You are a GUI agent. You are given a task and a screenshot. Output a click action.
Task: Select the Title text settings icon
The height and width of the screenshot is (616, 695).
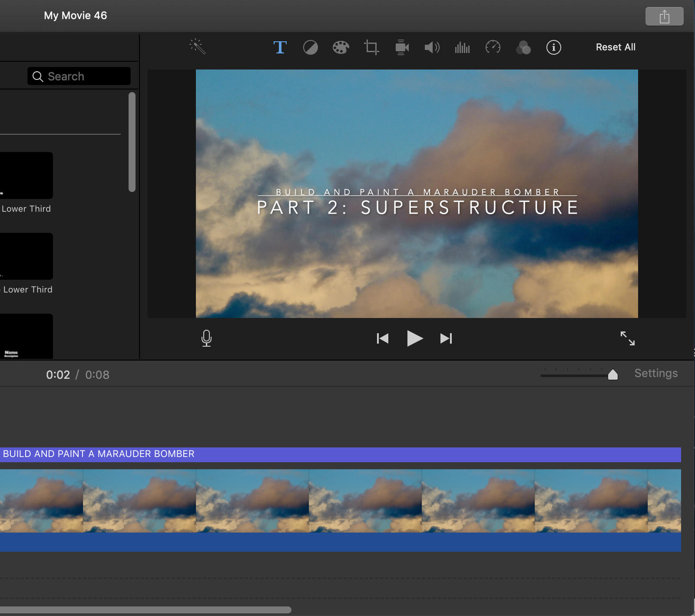click(x=280, y=47)
